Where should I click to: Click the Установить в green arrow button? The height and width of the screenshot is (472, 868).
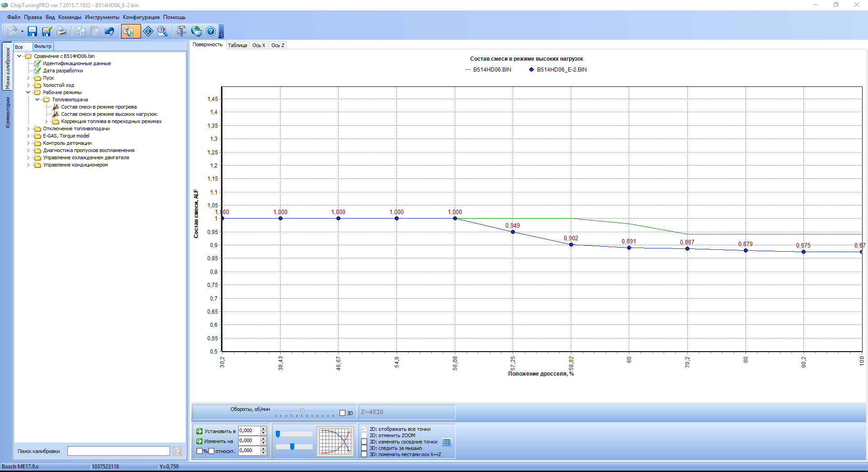point(199,431)
